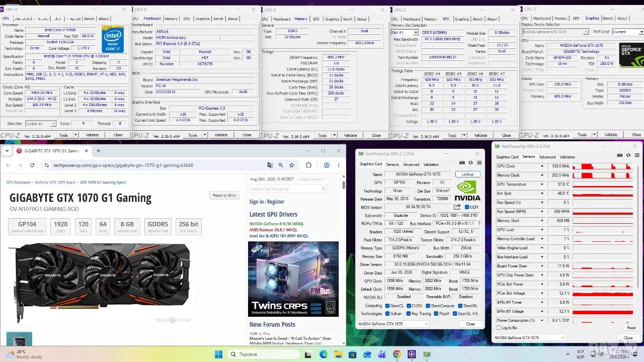Toggle the OpenCL checkbox
This screenshot has width=644, height=362.
pyautogui.click(x=387, y=306)
